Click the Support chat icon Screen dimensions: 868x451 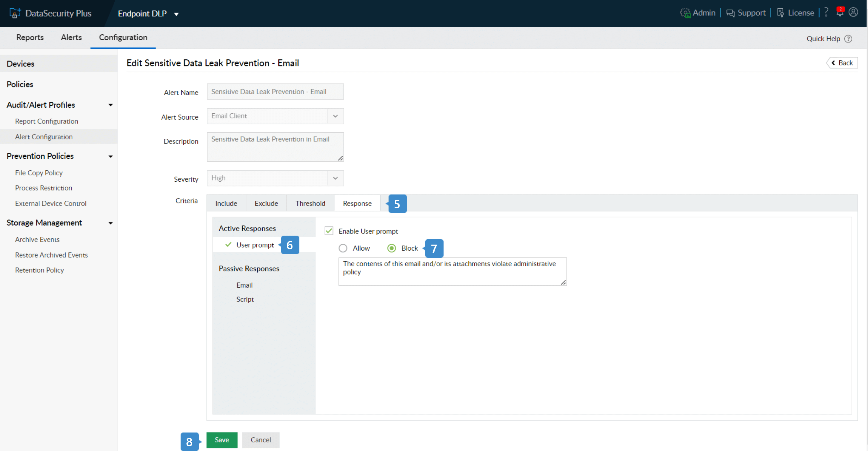[730, 13]
